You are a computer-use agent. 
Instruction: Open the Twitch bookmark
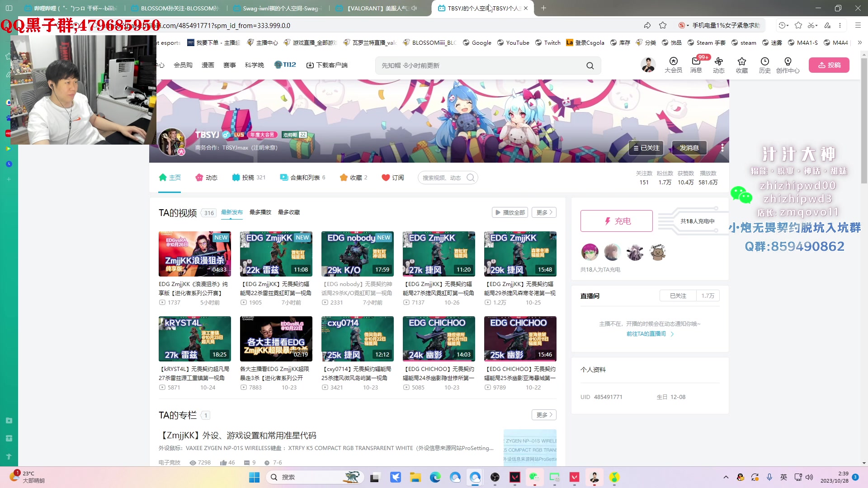pos(547,42)
